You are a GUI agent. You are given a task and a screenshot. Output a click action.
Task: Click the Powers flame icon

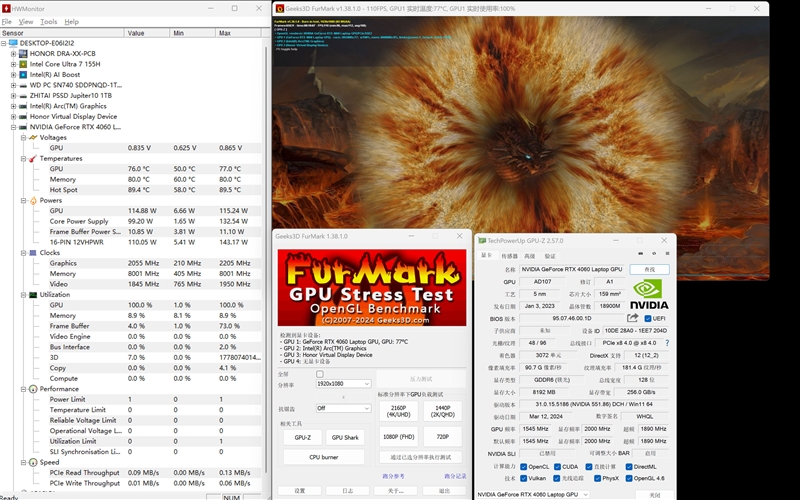(33, 201)
